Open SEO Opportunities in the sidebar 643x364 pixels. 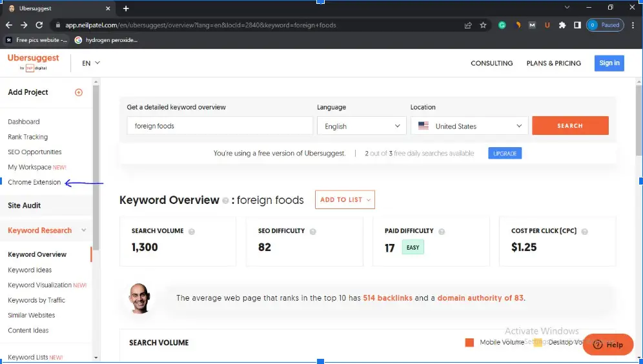coord(35,152)
